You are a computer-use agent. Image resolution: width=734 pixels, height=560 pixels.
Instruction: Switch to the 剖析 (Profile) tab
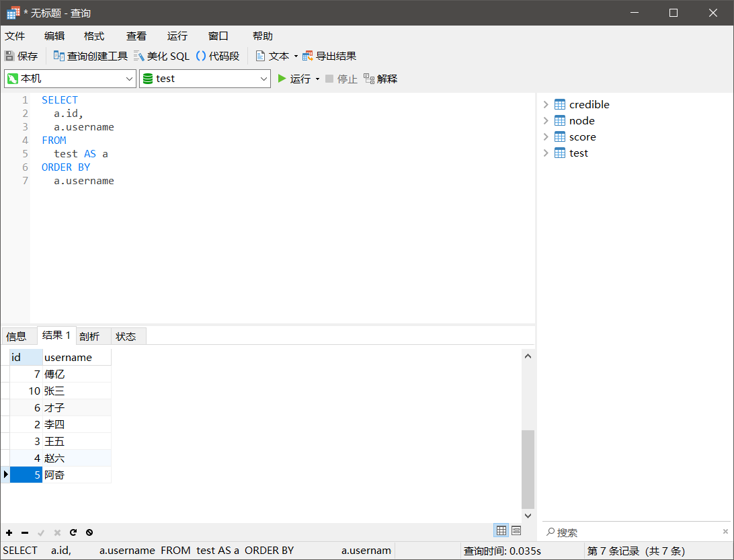pos(89,336)
